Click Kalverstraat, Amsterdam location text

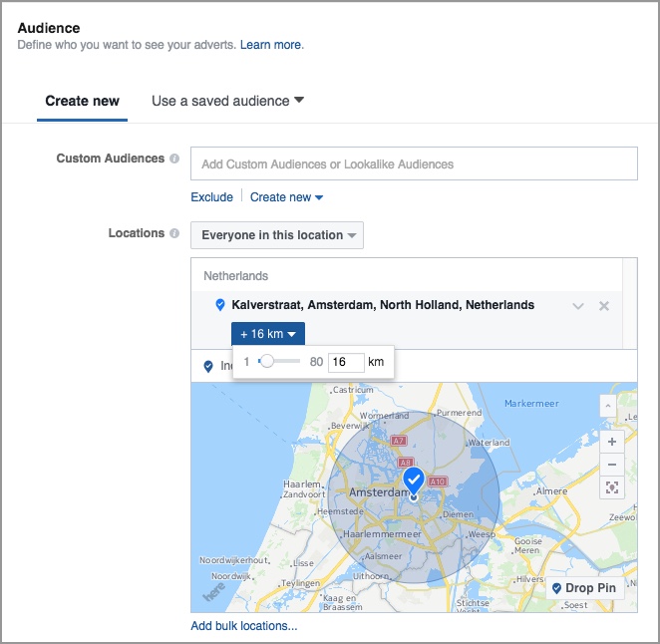tap(383, 305)
